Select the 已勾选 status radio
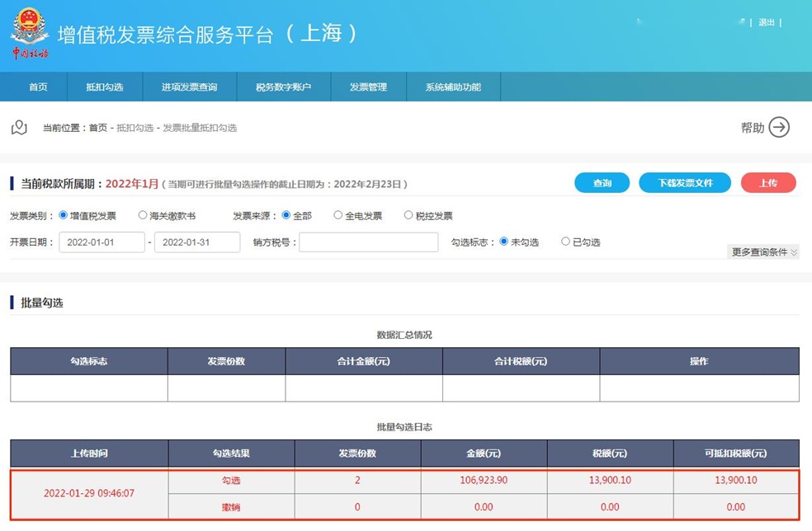This screenshot has width=812, height=531. click(x=565, y=242)
